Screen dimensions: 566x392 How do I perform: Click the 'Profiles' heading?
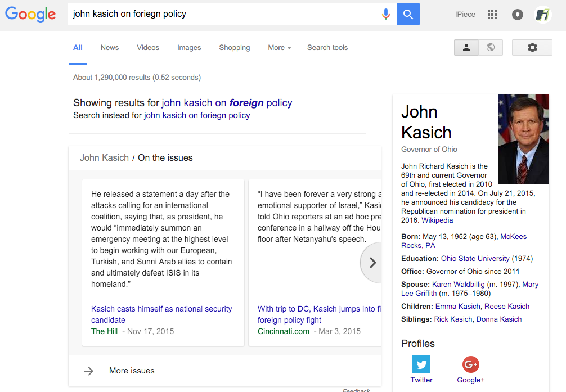[418, 344]
